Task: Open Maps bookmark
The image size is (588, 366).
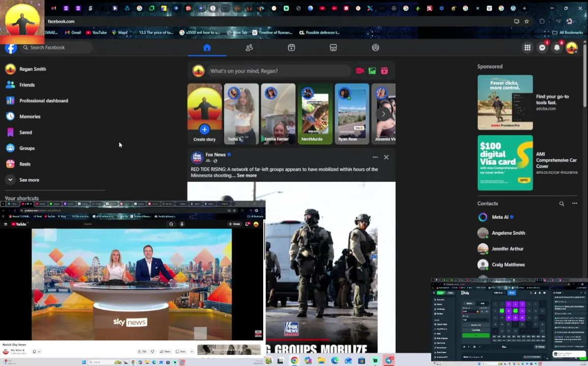Action: [x=120, y=33]
